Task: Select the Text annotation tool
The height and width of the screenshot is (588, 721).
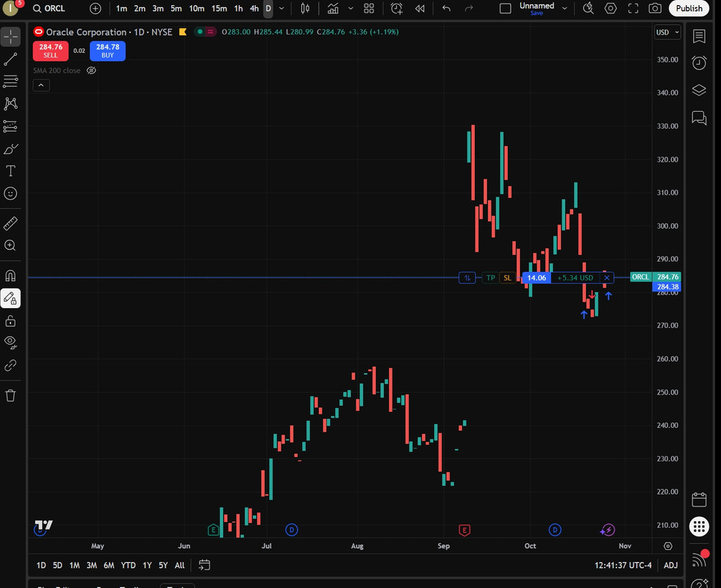Action: 10,171
